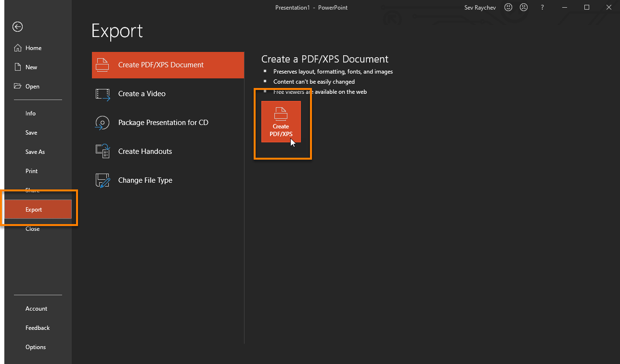620x364 pixels.
Task: Select Export in the sidebar
Action: click(x=34, y=210)
